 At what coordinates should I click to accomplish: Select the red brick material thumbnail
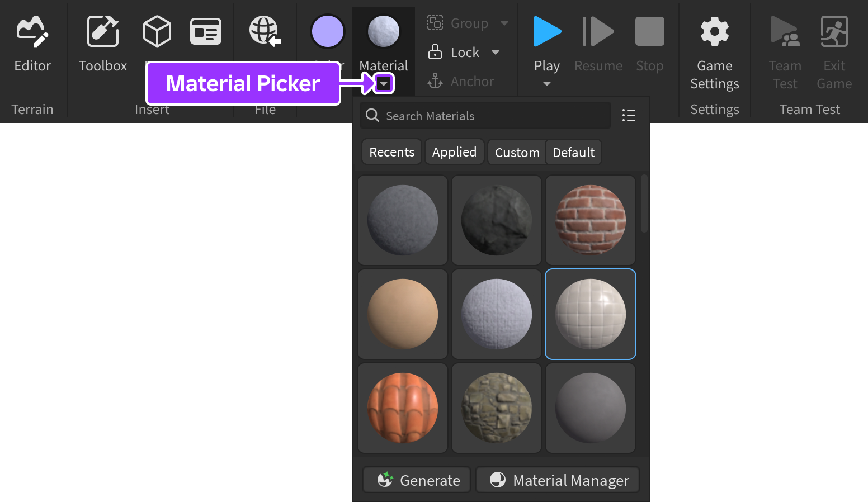pyautogui.click(x=591, y=220)
